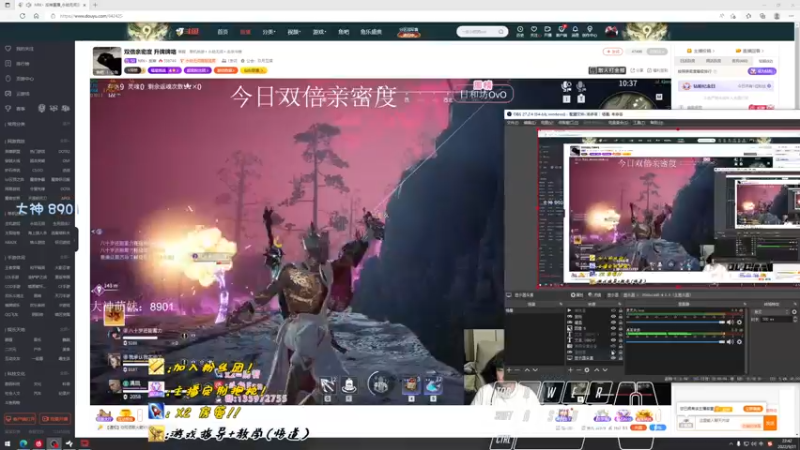This screenshot has width=800, height=450.
Task: Click the duration stepper arrows in OBS transitions dock
Action: 795,319
